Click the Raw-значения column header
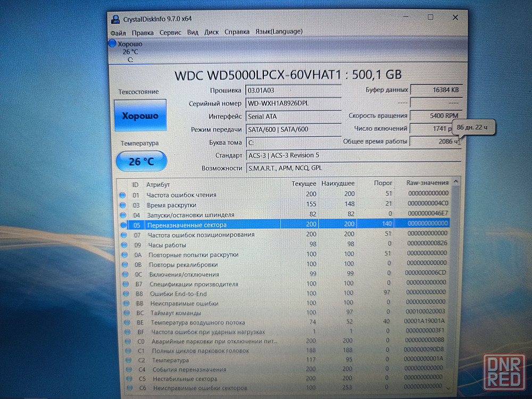This screenshot has height=399, width=532. pyautogui.click(x=427, y=183)
